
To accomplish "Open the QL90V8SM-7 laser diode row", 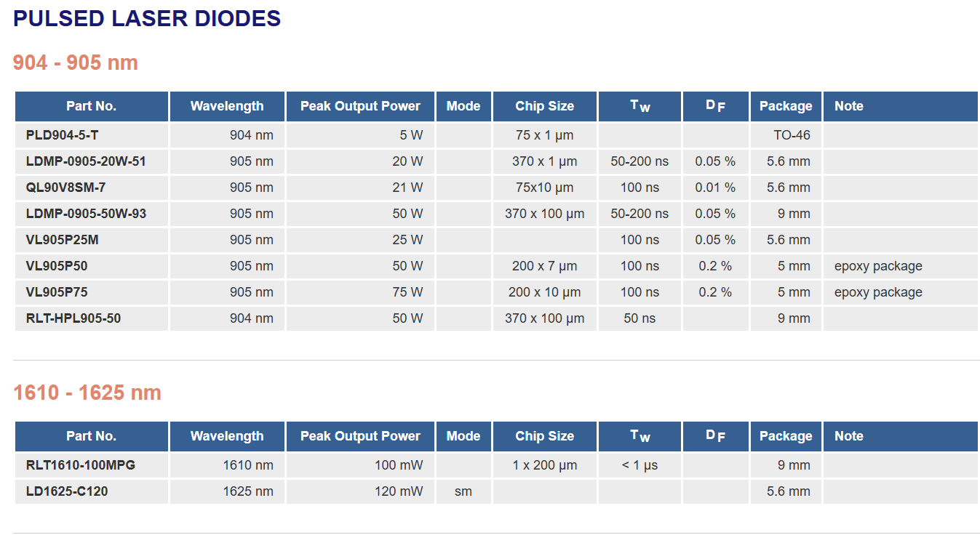I will click(x=65, y=188).
